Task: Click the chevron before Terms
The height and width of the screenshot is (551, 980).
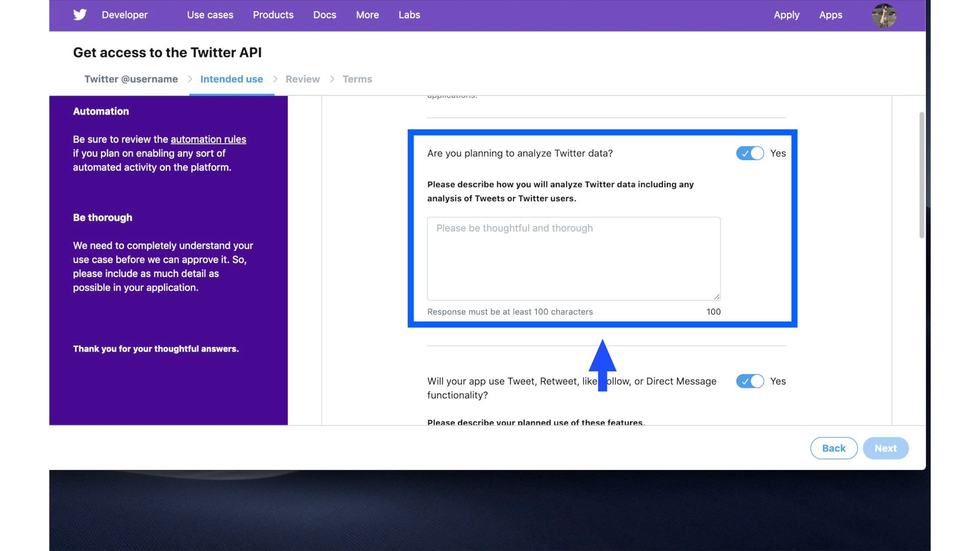Action: [332, 79]
